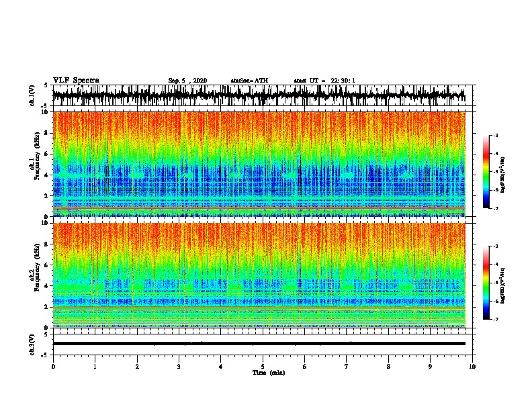The height and width of the screenshot is (411, 532).
Task: Click time axis tick label "0"
Action: 53,367
